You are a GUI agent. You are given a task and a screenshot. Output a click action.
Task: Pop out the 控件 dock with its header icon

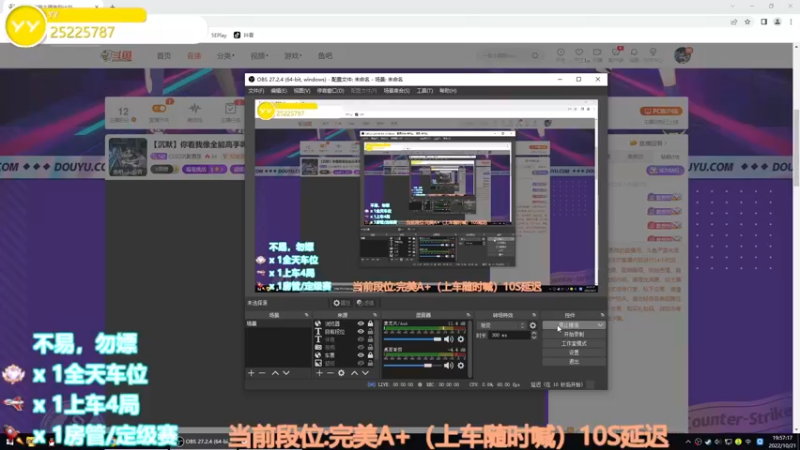(x=602, y=315)
